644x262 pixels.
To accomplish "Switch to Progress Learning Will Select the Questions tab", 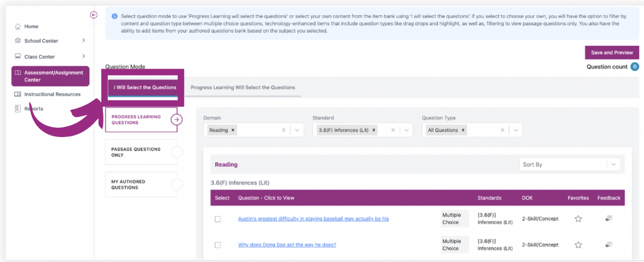I will point(243,88).
